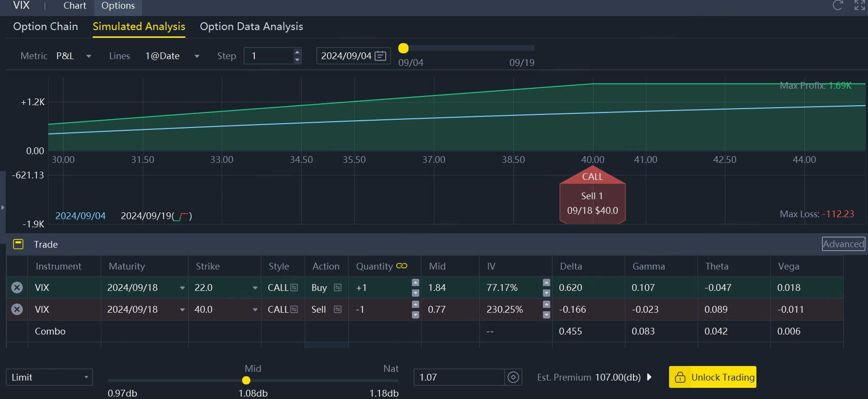Image resolution: width=868 pixels, height=399 pixels.
Task: Toggle CALL style on 22.0 leg
Action: (x=294, y=287)
